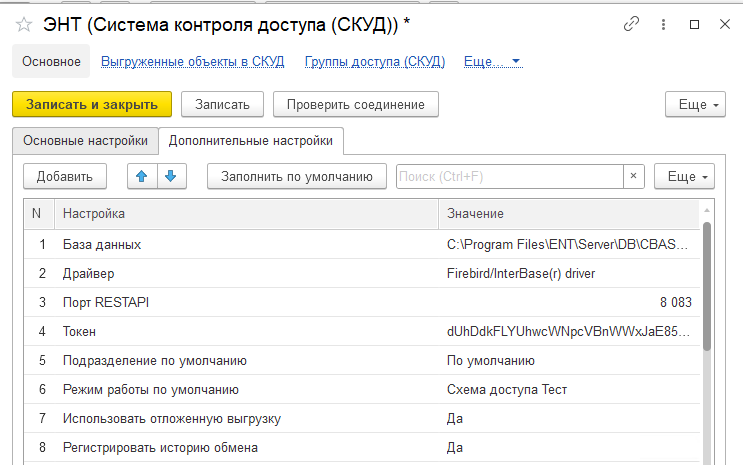This screenshot has height=465, width=743.
Task: Move selected row down with arrow
Action: pyautogui.click(x=170, y=177)
